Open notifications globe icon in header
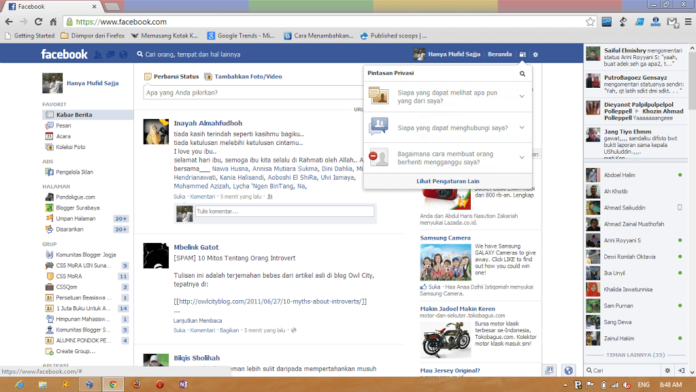 click(123, 55)
